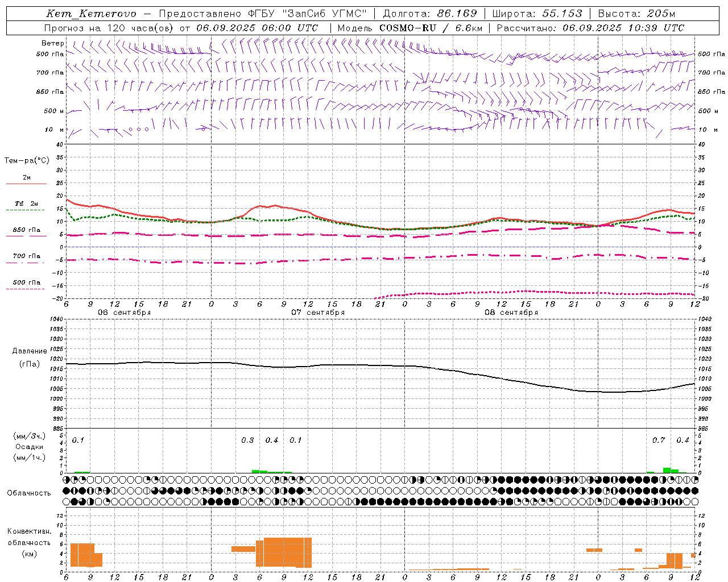Click the "Td 2м" dew point legend label
The image size is (728, 582).
coord(27,203)
